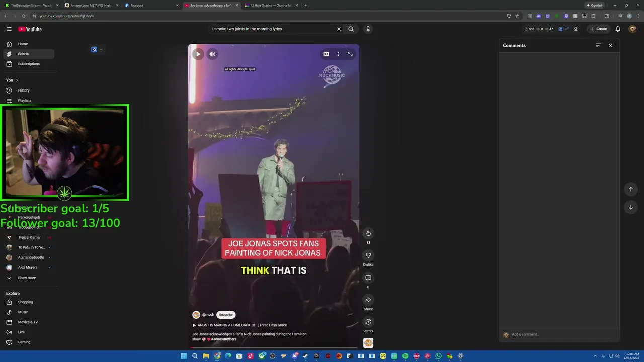Open the sound thumbnail below Remix
644x362 pixels.
click(368, 343)
